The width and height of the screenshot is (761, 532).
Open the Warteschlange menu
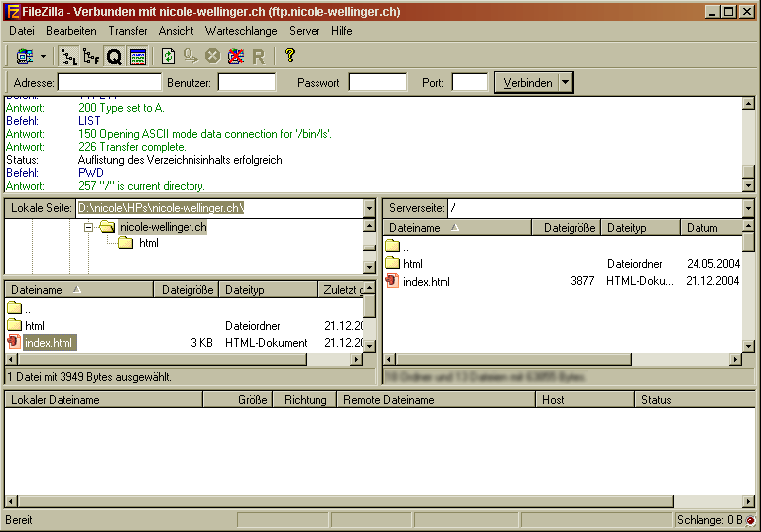[x=241, y=31]
